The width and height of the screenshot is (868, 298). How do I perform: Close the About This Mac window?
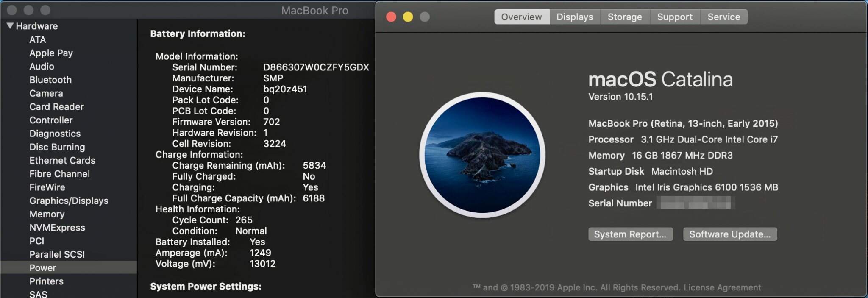tap(391, 17)
